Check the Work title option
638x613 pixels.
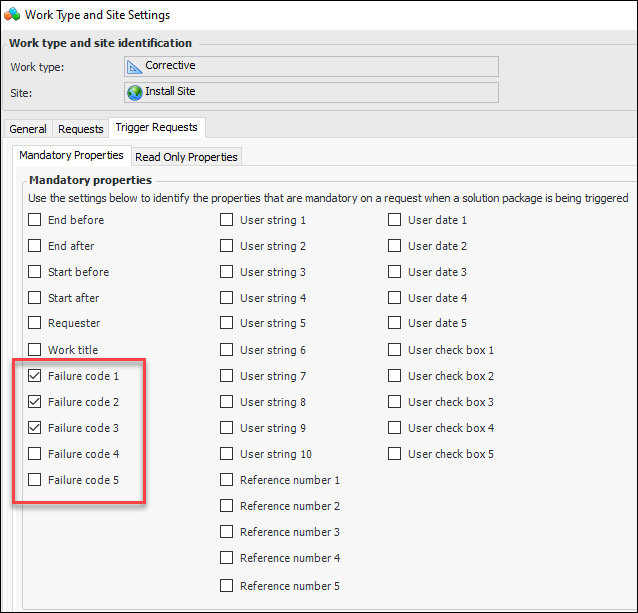point(35,350)
